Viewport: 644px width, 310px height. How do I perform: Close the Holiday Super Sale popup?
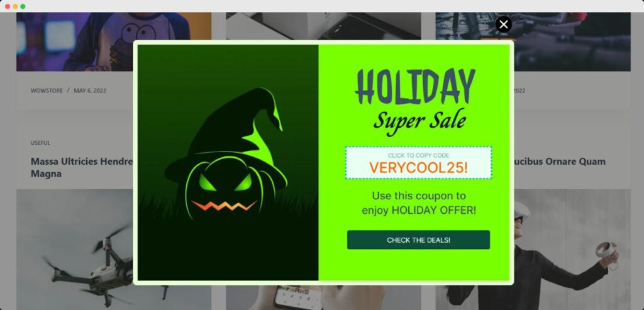(x=504, y=25)
